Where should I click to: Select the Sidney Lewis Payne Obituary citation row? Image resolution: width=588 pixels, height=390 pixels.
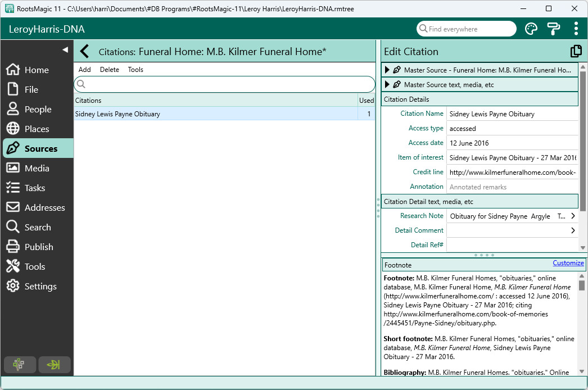pos(224,114)
